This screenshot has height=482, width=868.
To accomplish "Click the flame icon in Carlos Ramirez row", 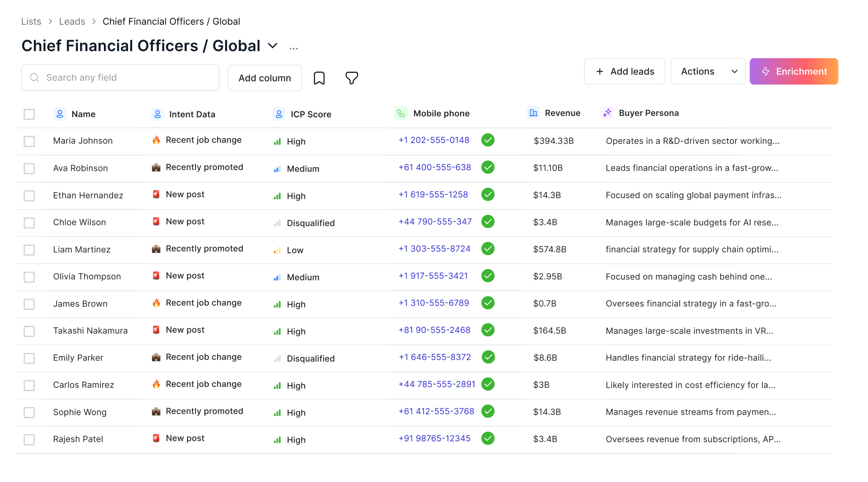I will pyautogui.click(x=156, y=384).
